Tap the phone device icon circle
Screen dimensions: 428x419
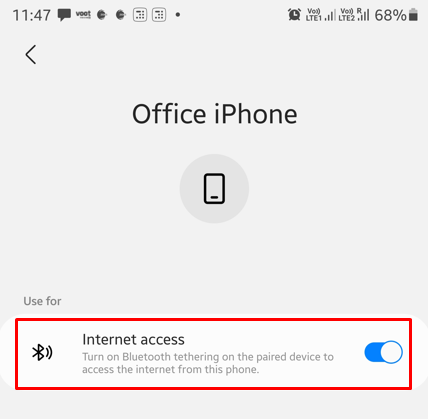(214, 188)
